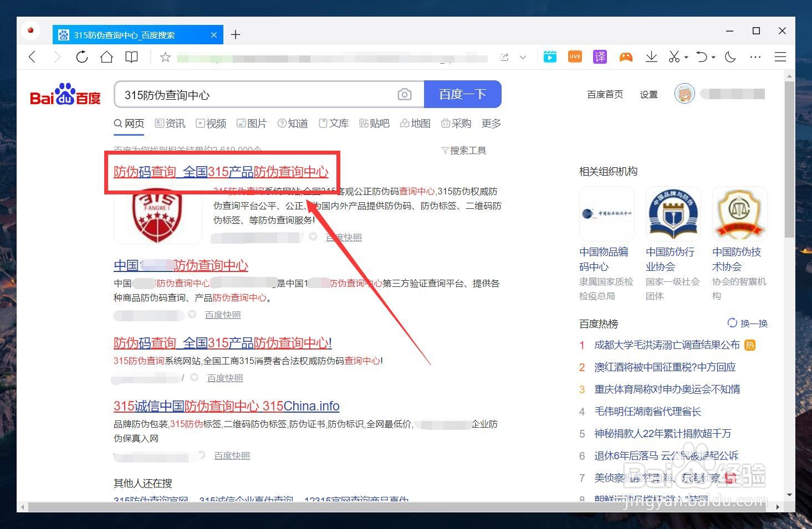Click the red 315 FANGWEI logo thumbnail
This screenshot has width=812, height=529.
tap(158, 215)
